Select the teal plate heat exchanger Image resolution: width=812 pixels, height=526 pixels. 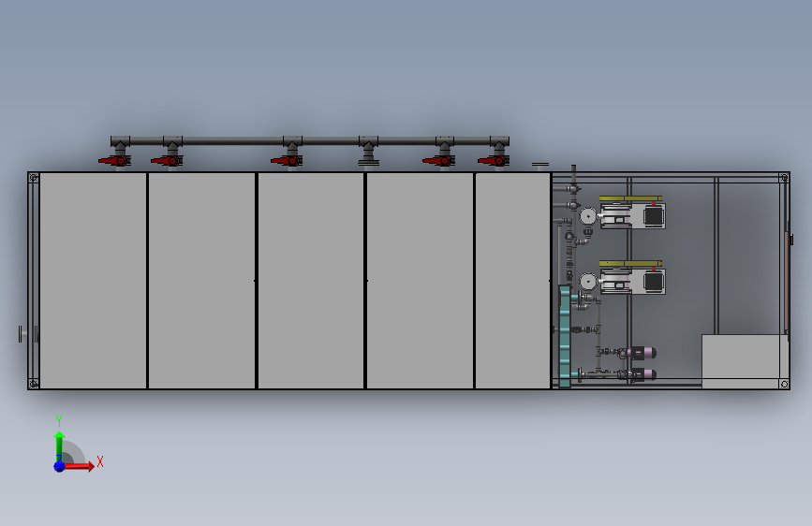click(565, 336)
